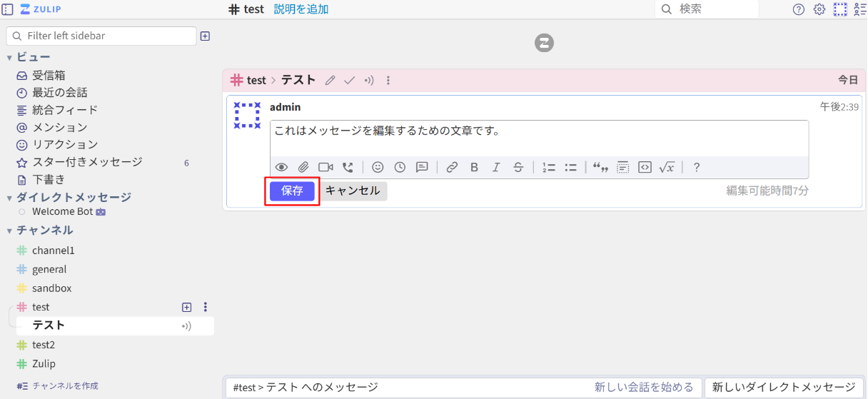
Task: Click 新しいダイレクトメッセージ button
Action: click(783, 388)
